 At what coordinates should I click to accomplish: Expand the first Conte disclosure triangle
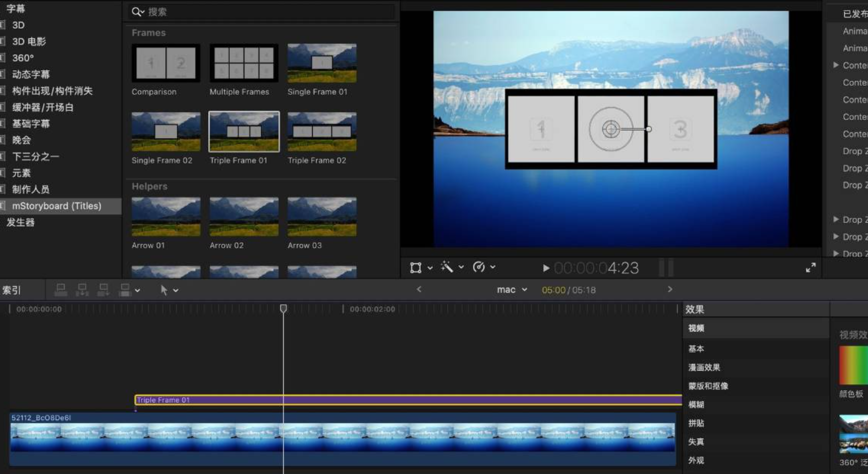coord(836,65)
